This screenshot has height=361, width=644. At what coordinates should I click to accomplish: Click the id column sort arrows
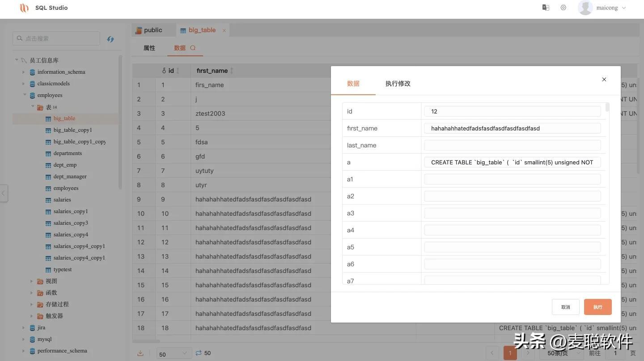(178, 71)
